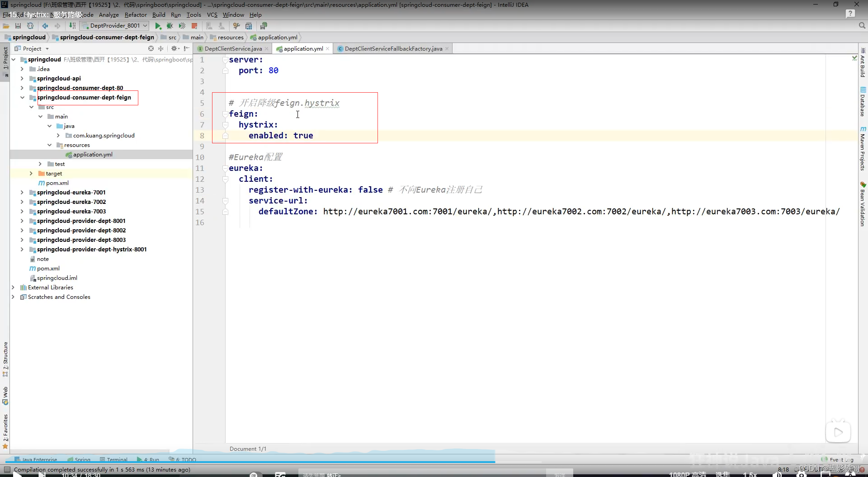This screenshot has height=477, width=868.
Task: Toggle tool window quick-access icon bottom-left
Action: [7, 469]
